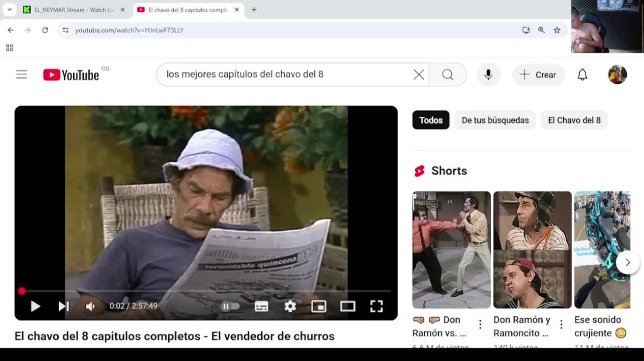644x361 pixels.
Task: Click the Shorts section heading
Action: 449,171
